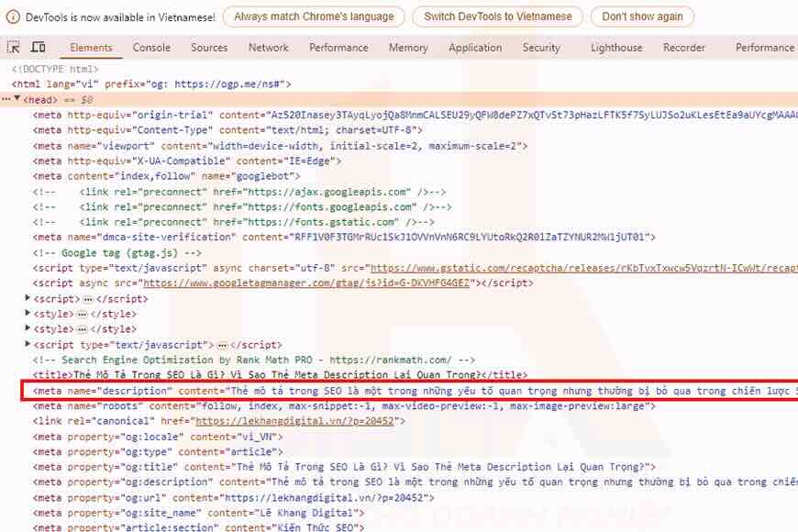Select the meta Content-Type row
798x532 pixels.
(227, 130)
